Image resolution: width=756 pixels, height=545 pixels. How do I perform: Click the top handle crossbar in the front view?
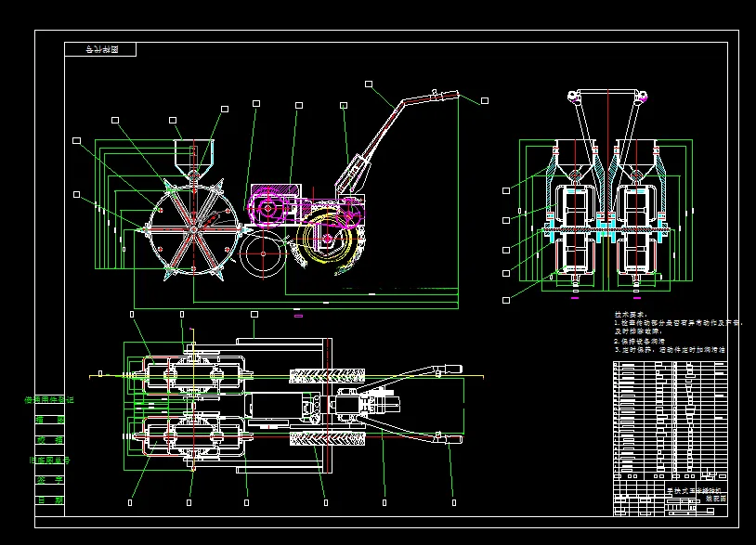(x=608, y=91)
